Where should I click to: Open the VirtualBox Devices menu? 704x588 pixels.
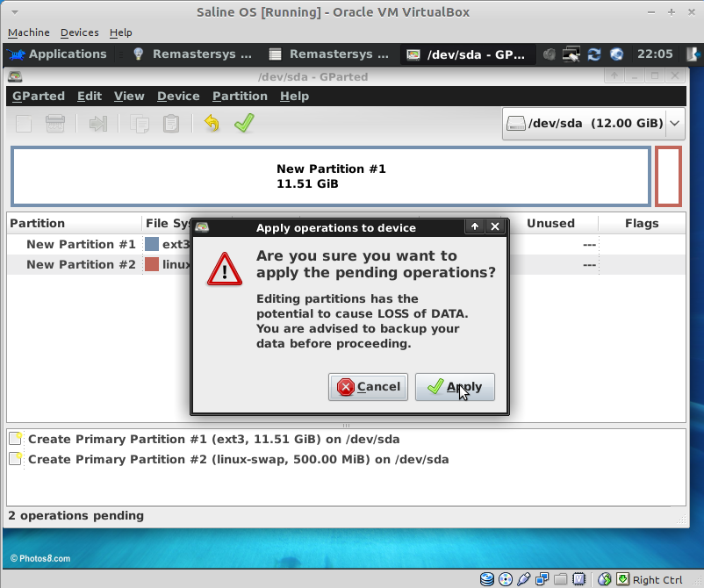coord(80,32)
